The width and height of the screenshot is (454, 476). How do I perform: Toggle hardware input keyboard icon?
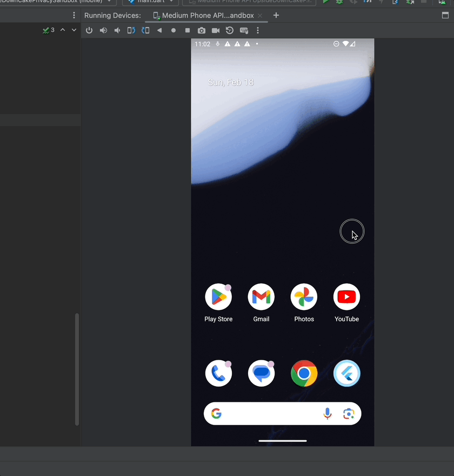pos(244,30)
